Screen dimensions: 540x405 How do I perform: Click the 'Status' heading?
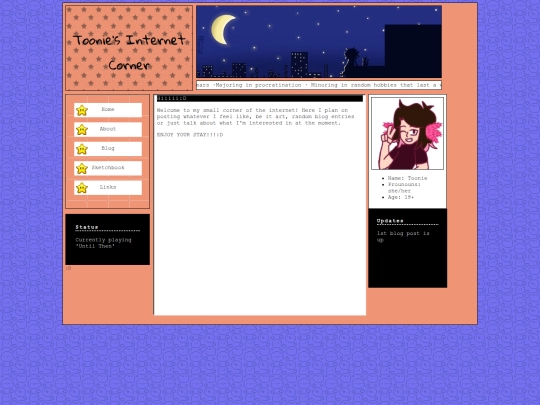coord(87,227)
